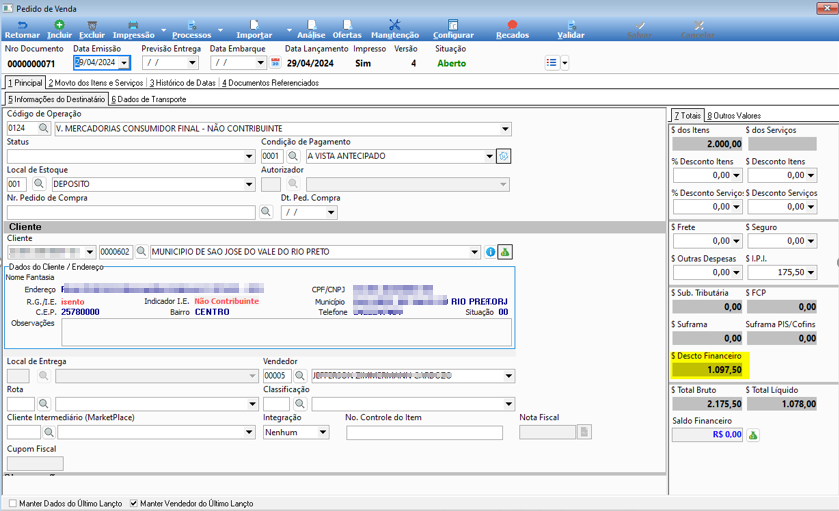Open the Impressão printer icon
This screenshot has width=839, height=511.
[x=133, y=25]
